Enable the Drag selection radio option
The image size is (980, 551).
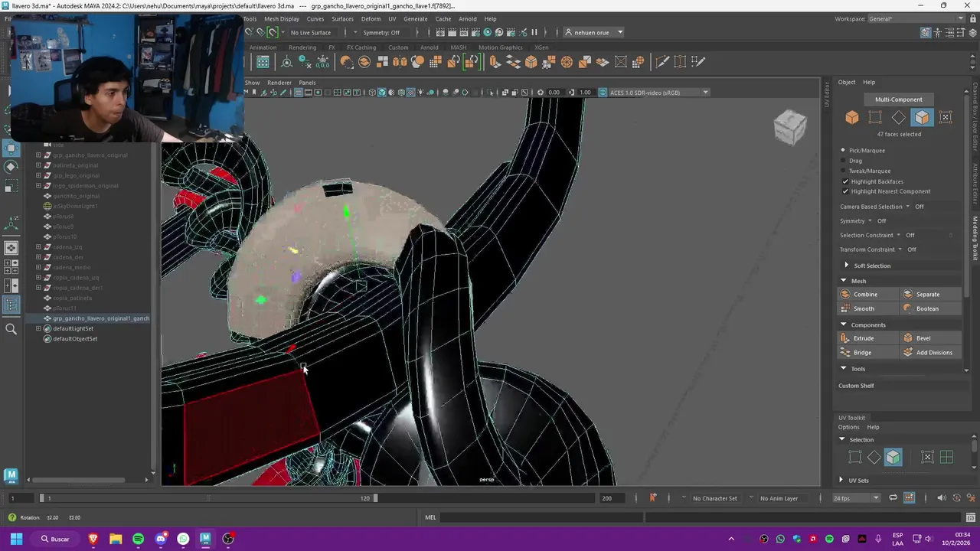(x=843, y=161)
